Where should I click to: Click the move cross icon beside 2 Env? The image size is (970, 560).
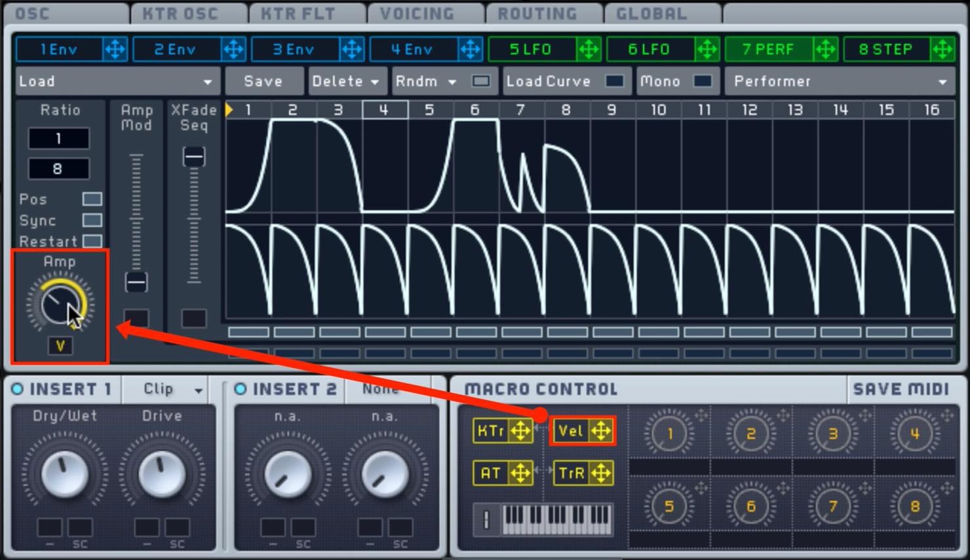pos(233,49)
